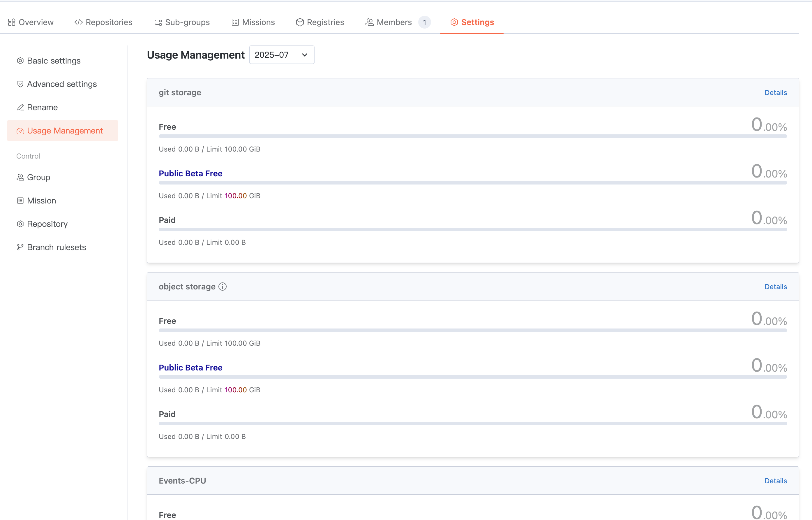Click the git storage Free usage bar
Screen dimensions: 812x520
[473, 136]
